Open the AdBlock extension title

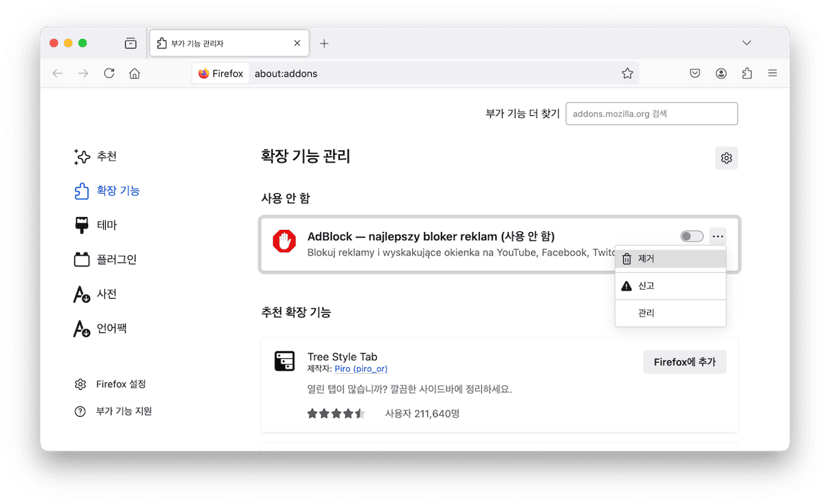click(x=431, y=237)
